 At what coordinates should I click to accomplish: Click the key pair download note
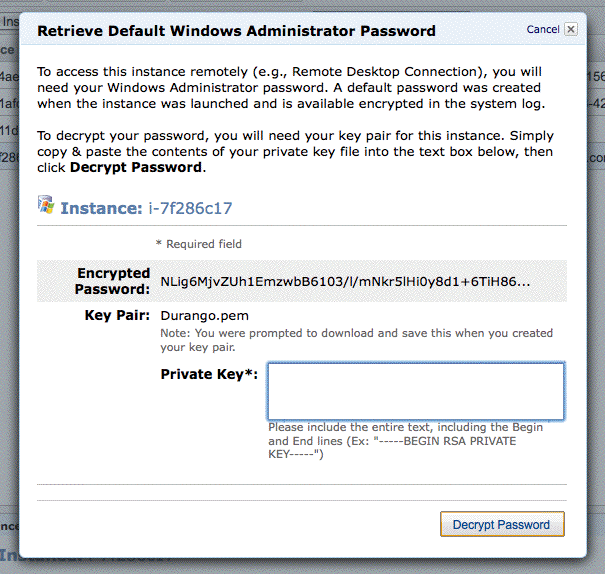[x=355, y=340]
